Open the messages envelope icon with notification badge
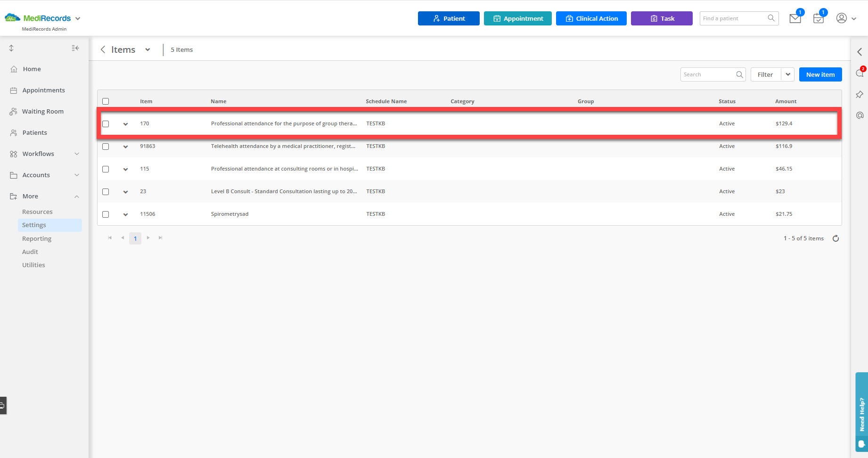 point(795,18)
